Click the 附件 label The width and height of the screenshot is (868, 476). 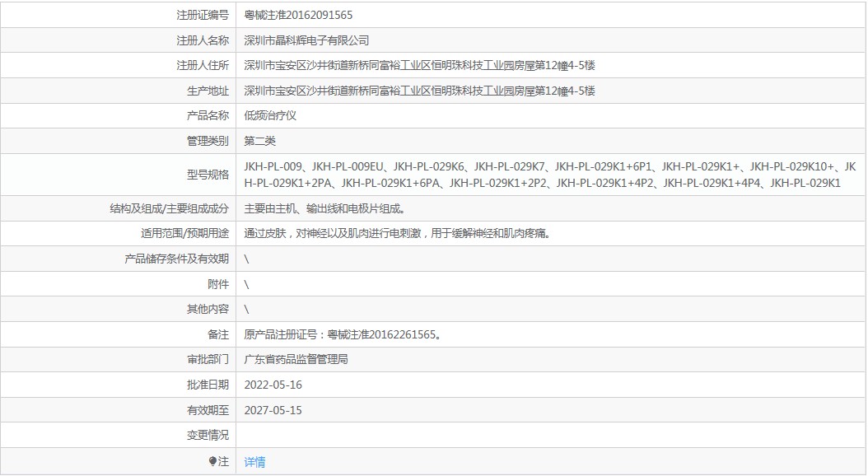(x=218, y=284)
